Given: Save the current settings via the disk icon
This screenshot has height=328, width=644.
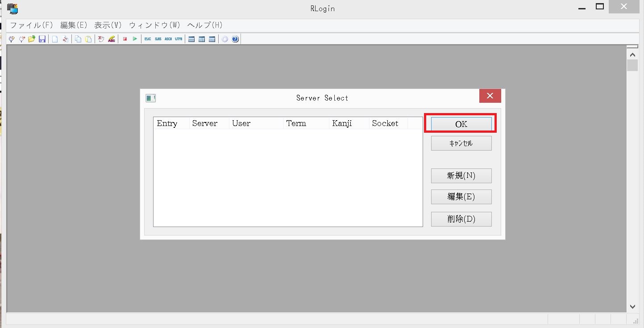Looking at the screenshot, I should pyautogui.click(x=42, y=39).
